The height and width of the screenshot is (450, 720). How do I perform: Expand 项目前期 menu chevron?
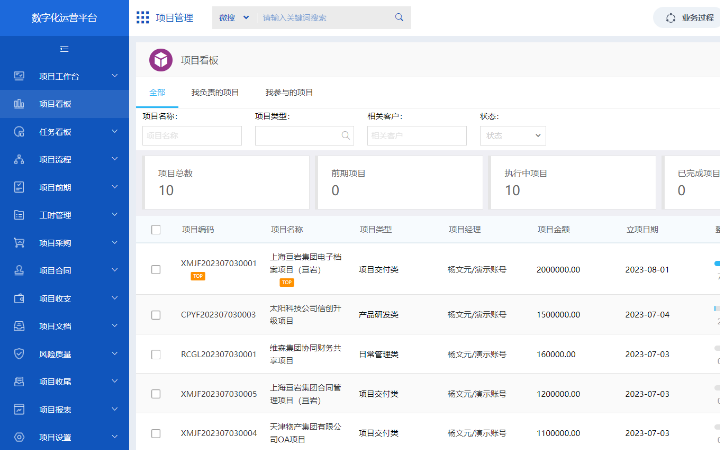pyautogui.click(x=115, y=187)
